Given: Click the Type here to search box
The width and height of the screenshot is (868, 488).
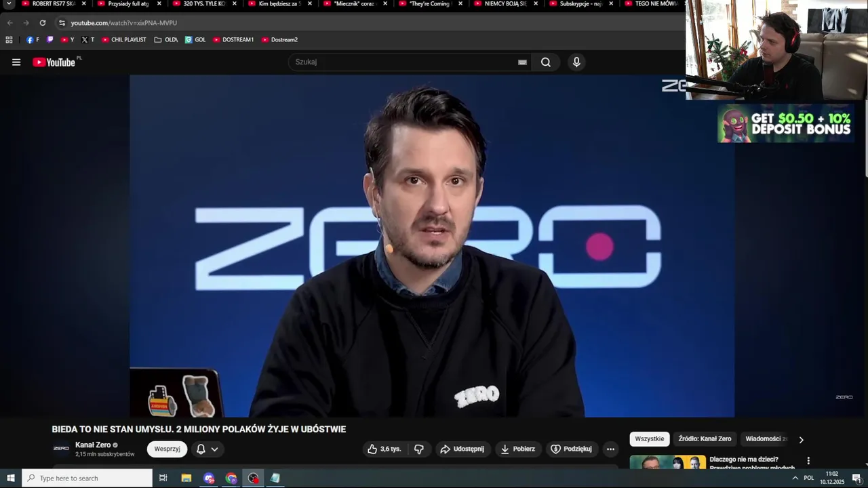Looking at the screenshot, I should [x=87, y=479].
